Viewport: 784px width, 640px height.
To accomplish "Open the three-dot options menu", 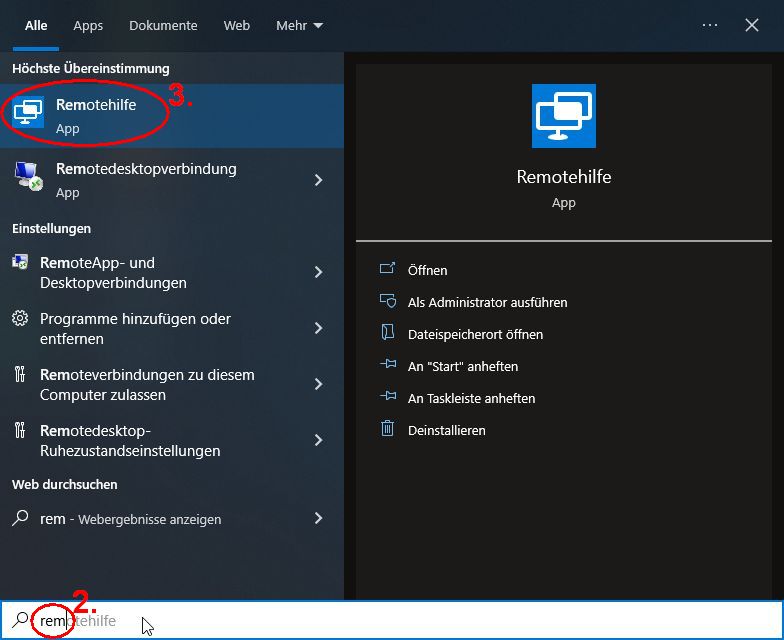I will point(710,25).
